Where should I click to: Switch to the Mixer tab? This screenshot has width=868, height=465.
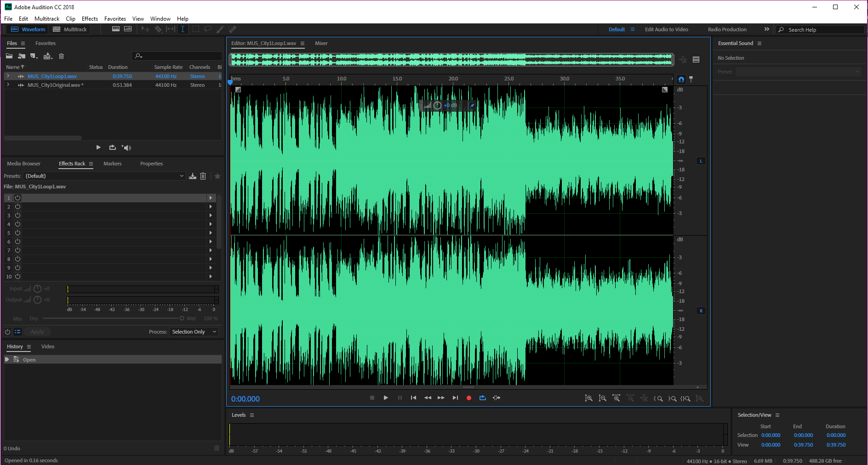[x=321, y=43]
